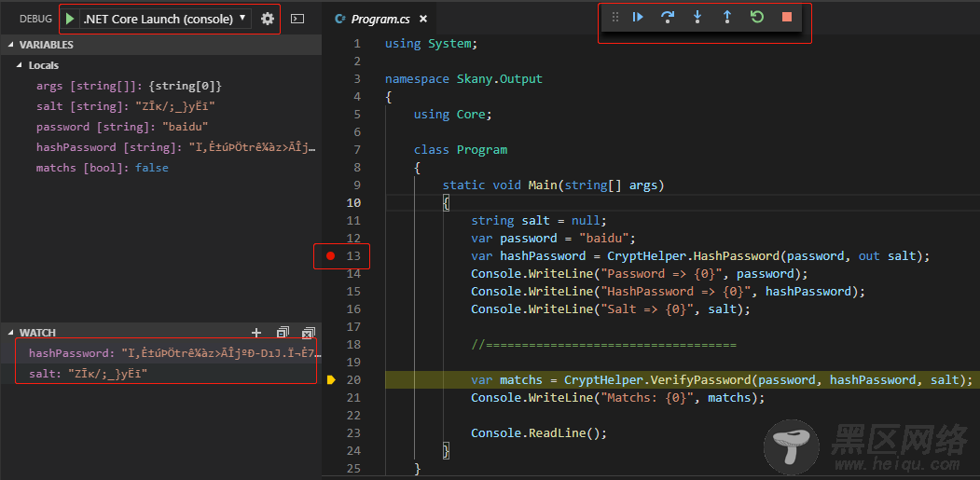
Task: Restart the debug session
Action: tap(757, 18)
